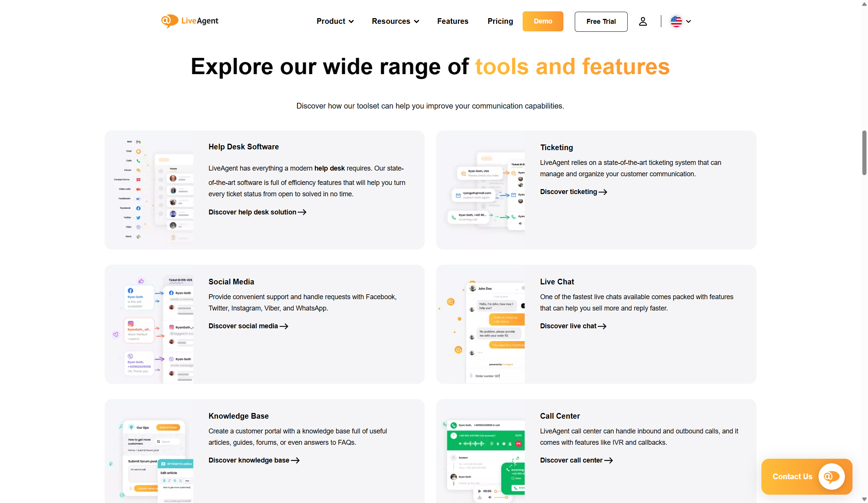Expand the Resources dropdown menu
Screen dimensions: 868x503
pyautogui.click(x=395, y=22)
